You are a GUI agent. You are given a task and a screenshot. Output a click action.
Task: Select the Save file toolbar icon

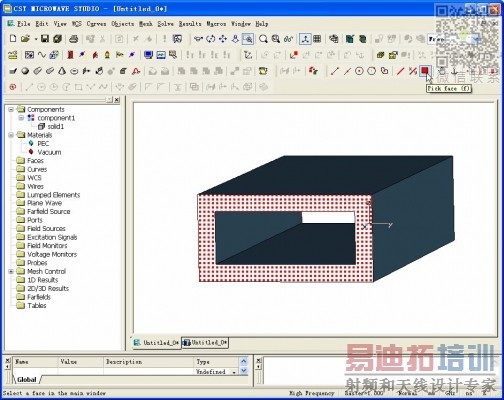[x=45, y=39]
